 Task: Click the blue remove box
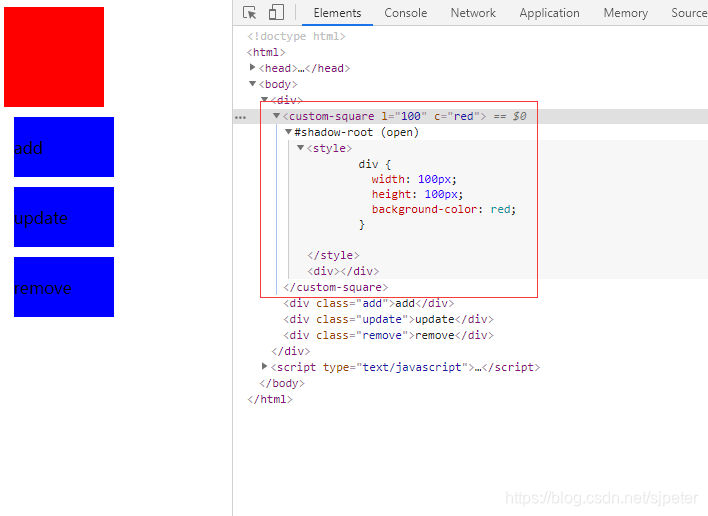click(x=64, y=287)
